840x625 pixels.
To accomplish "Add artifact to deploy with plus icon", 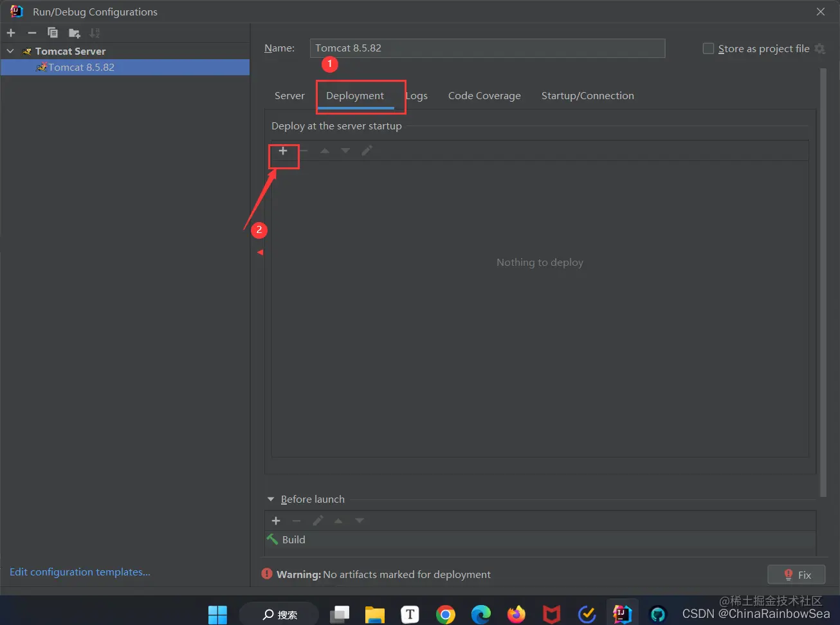I will (283, 151).
